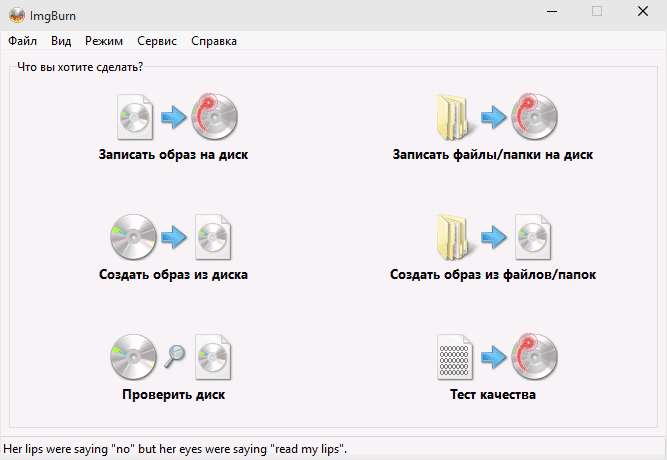
Task: Click the magnifier verify disc icon
Action: pyautogui.click(x=173, y=357)
